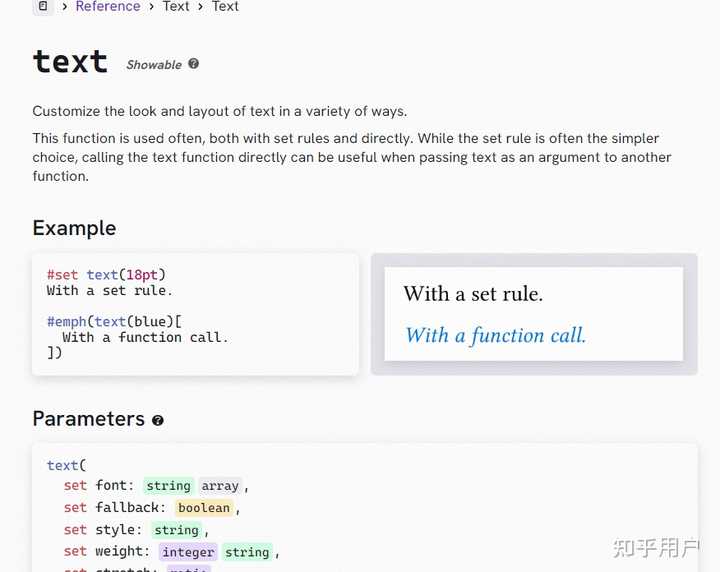Open the boolean type pill for fallback
This screenshot has height=572, width=720.
click(x=204, y=508)
